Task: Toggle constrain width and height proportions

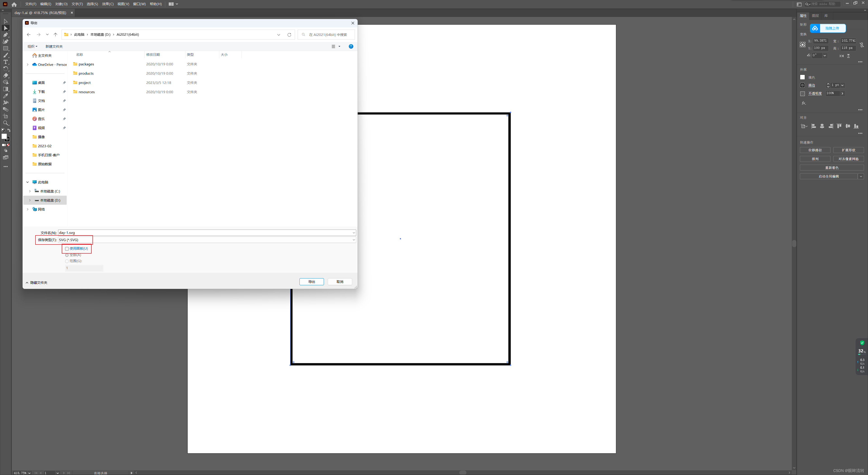Action: click(862, 45)
